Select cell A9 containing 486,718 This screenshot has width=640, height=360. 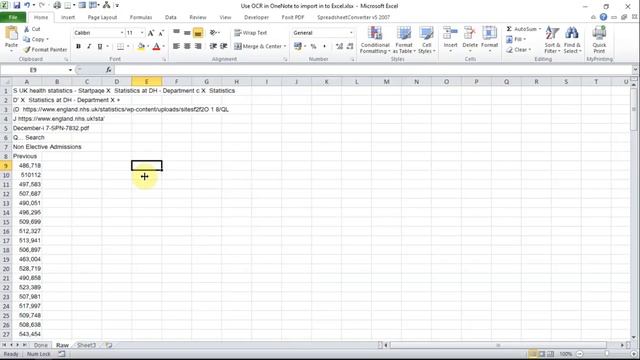coord(27,165)
